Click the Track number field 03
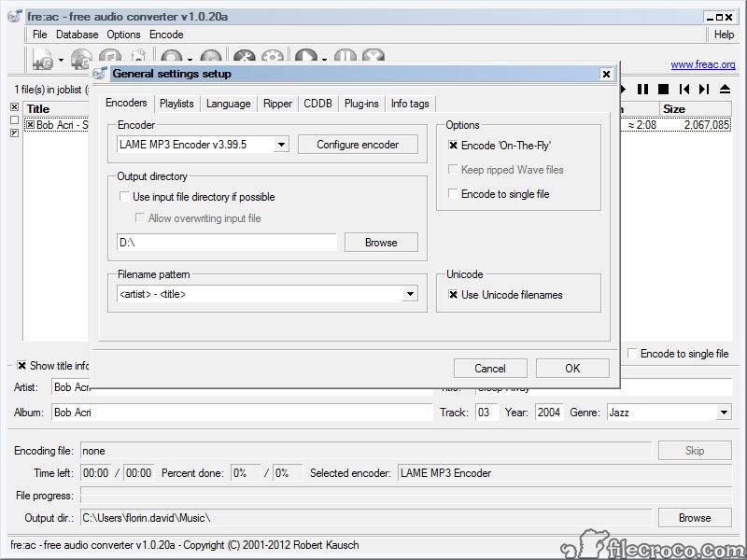The width and height of the screenshot is (747, 560). (486, 413)
